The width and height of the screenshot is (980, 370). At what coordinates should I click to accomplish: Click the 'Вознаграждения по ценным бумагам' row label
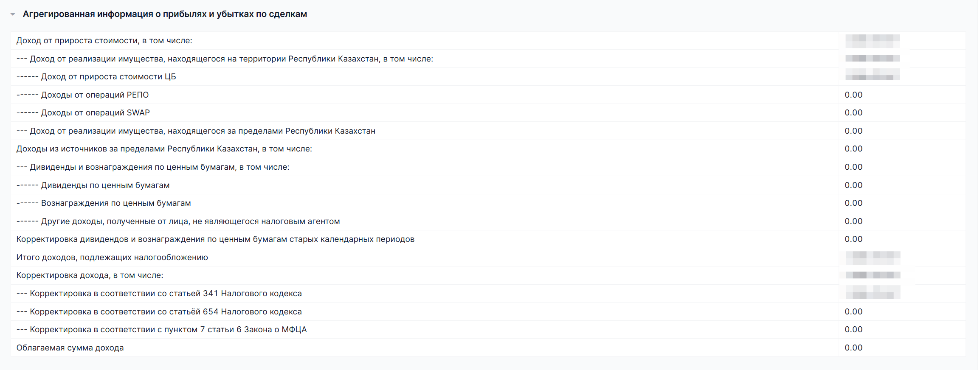pyautogui.click(x=115, y=203)
